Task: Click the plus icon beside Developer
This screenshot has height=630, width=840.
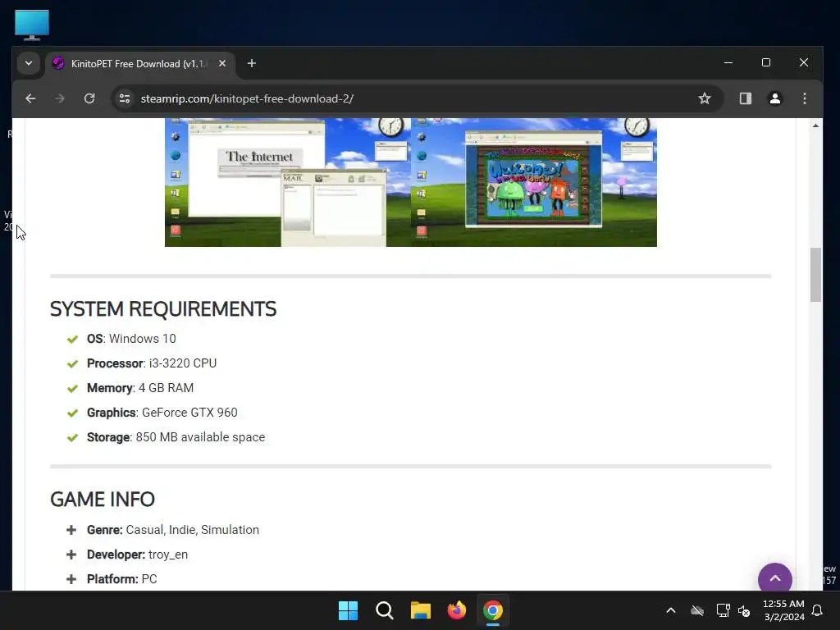Action: [71, 555]
